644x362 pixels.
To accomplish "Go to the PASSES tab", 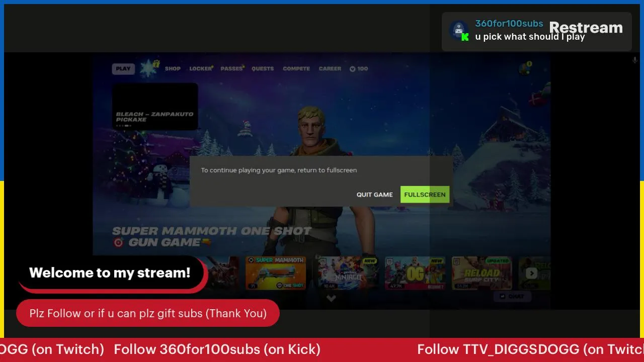I will tap(232, 69).
